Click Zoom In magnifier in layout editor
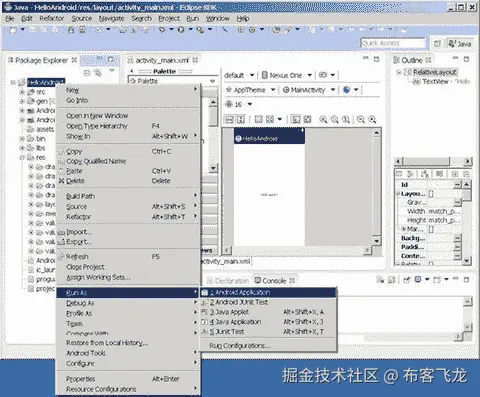 tap(372, 119)
